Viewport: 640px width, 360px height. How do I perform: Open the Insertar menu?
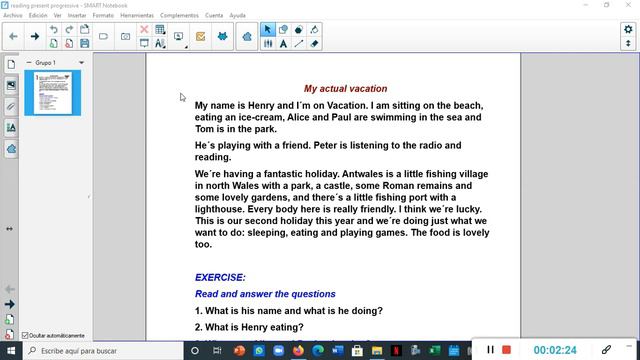point(77,16)
